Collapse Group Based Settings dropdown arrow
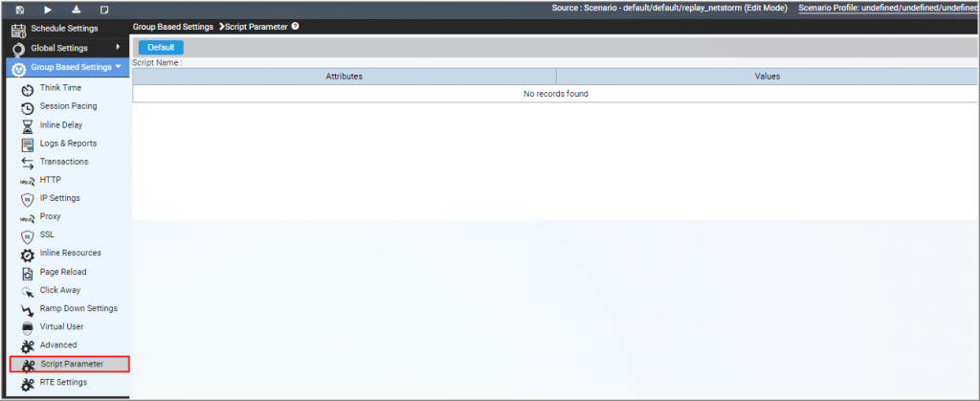This screenshot has height=401, width=980. coord(118,66)
